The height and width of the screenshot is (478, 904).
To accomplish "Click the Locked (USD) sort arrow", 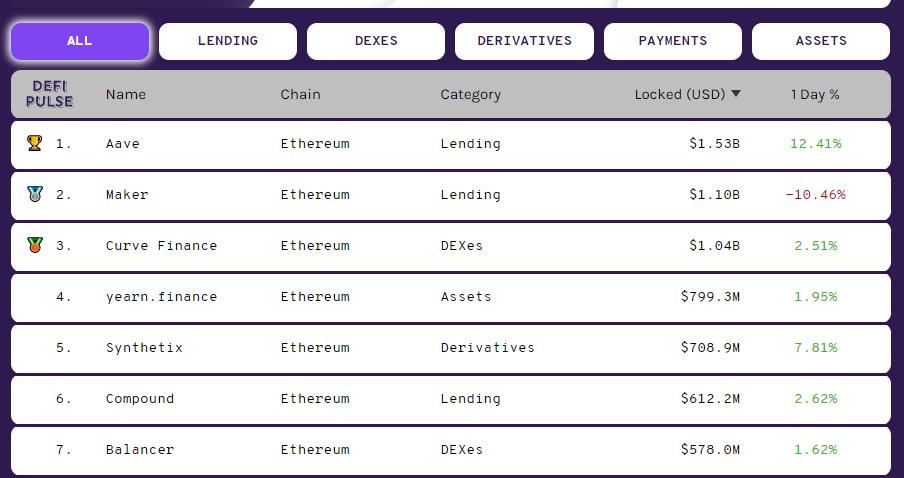I will click(x=736, y=94).
